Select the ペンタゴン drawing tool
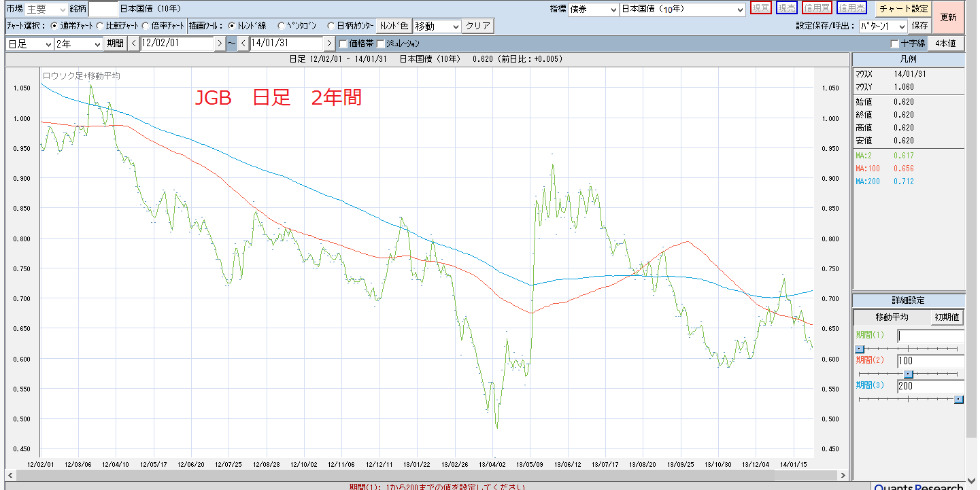This screenshot has height=490, width=980. pos(282,26)
